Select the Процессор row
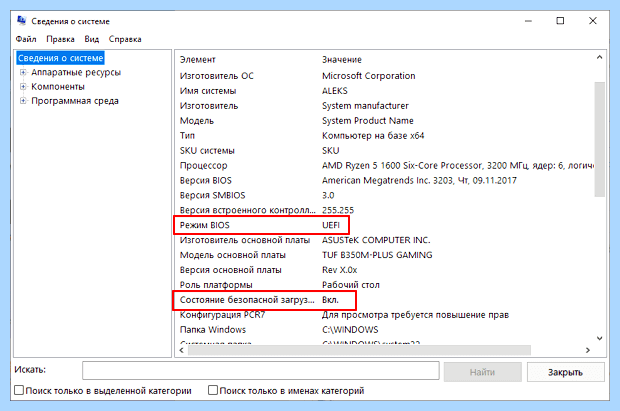The image size is (620, 411). [385, 166]
